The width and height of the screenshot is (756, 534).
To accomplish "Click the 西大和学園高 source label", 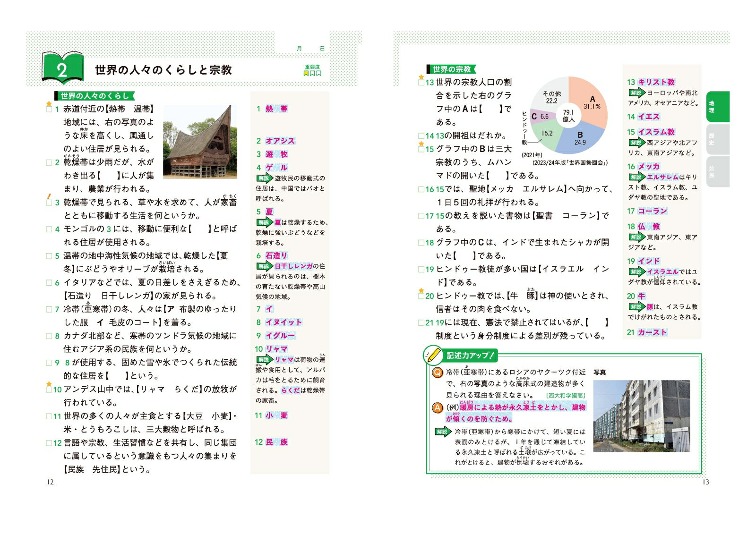I will tap(566, 396).
